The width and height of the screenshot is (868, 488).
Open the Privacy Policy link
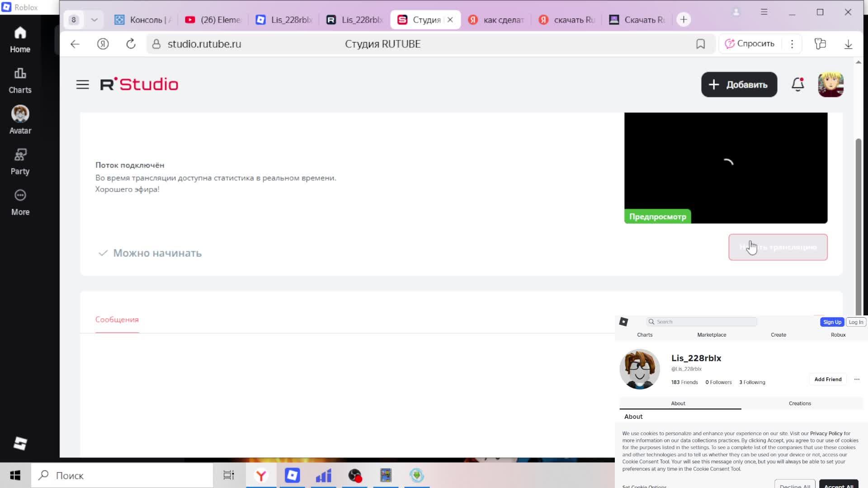826,433
